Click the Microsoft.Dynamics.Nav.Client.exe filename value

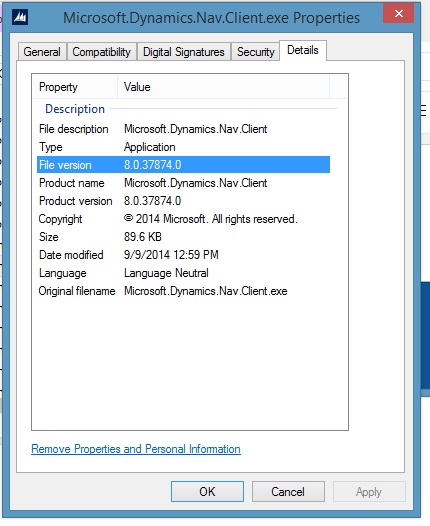click(206, 291)
